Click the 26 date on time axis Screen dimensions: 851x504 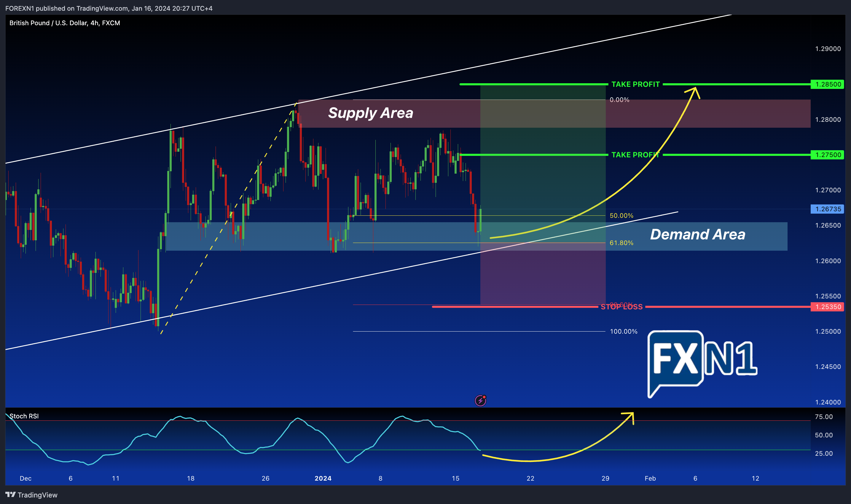[x=265, y=478]
